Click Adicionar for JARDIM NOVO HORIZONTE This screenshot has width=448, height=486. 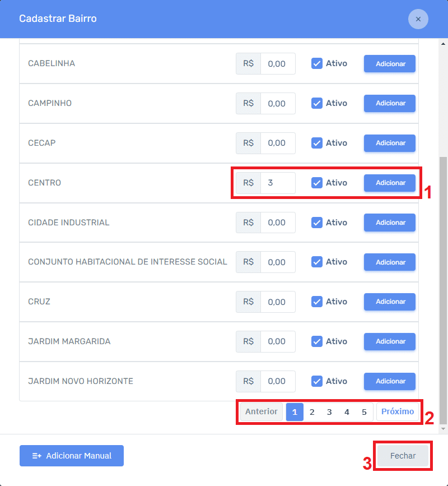390,381
